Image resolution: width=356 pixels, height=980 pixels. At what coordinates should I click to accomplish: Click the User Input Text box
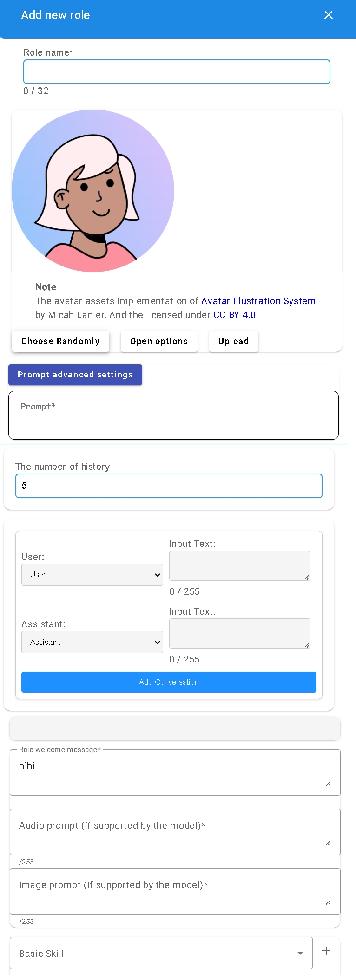pyautogui.click(x=239, y=565)
